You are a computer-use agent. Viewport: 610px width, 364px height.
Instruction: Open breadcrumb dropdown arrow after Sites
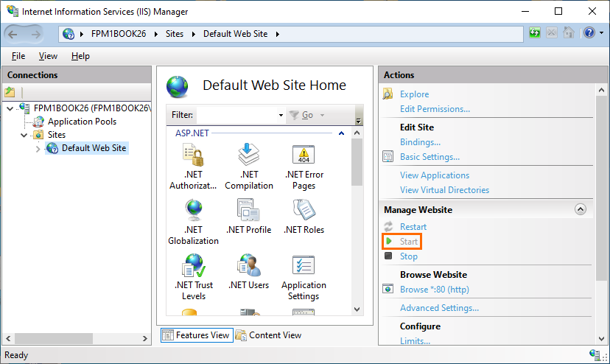(x=193, y=34)
